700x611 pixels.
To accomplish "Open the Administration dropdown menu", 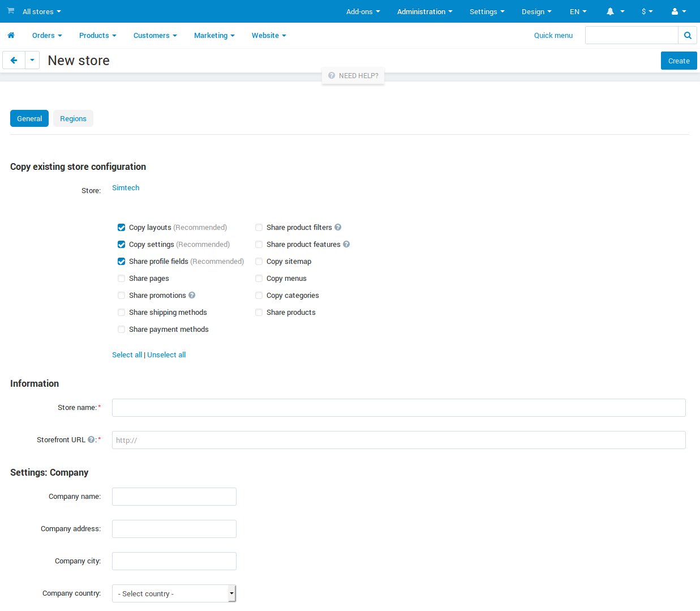I will point(425,11).
